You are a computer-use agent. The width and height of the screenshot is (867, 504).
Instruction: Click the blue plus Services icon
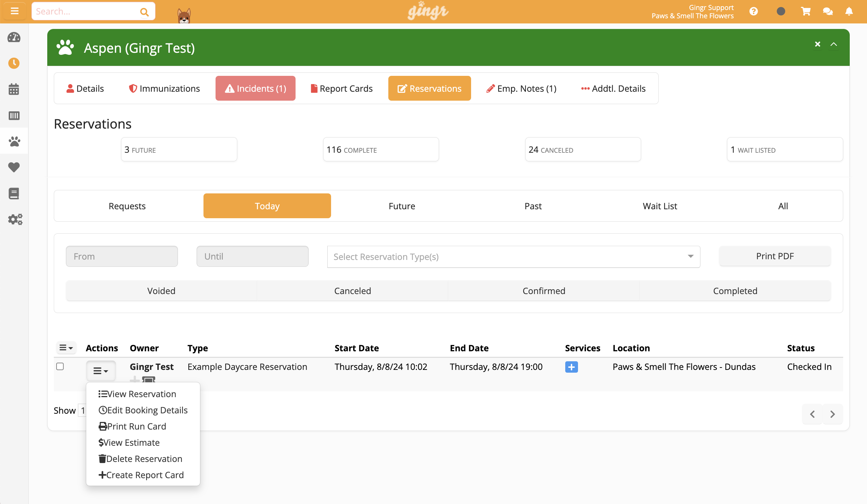[x=571, y=367]
